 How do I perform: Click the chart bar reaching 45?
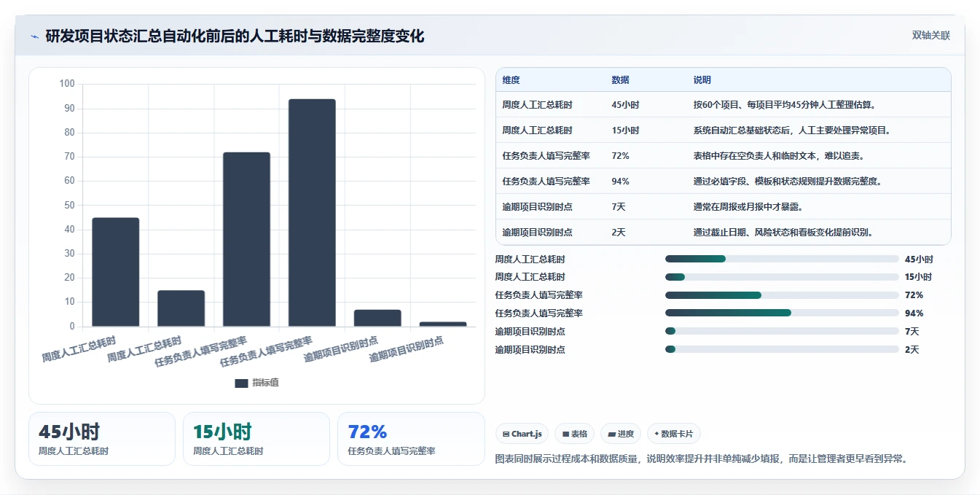[116, 272]
